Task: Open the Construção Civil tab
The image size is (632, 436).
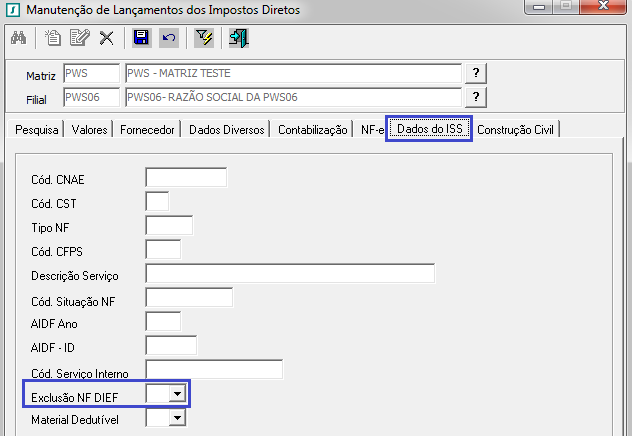Action: (x=516, y=130)
